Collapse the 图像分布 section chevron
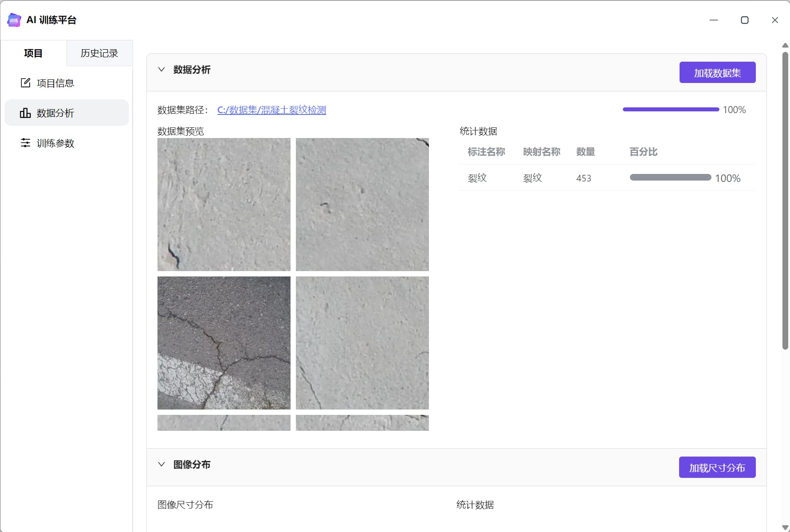 click(x=161, y=465)
